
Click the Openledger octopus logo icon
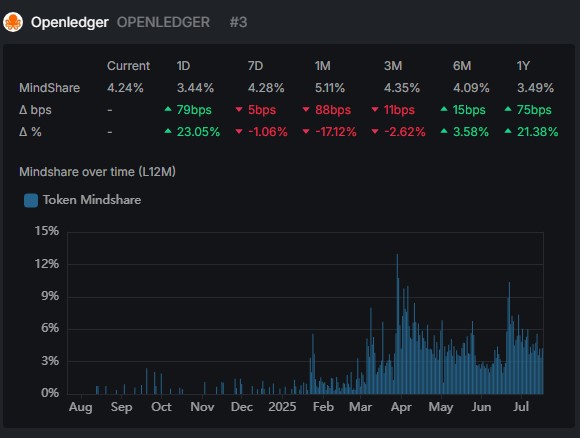coord(13,22)
